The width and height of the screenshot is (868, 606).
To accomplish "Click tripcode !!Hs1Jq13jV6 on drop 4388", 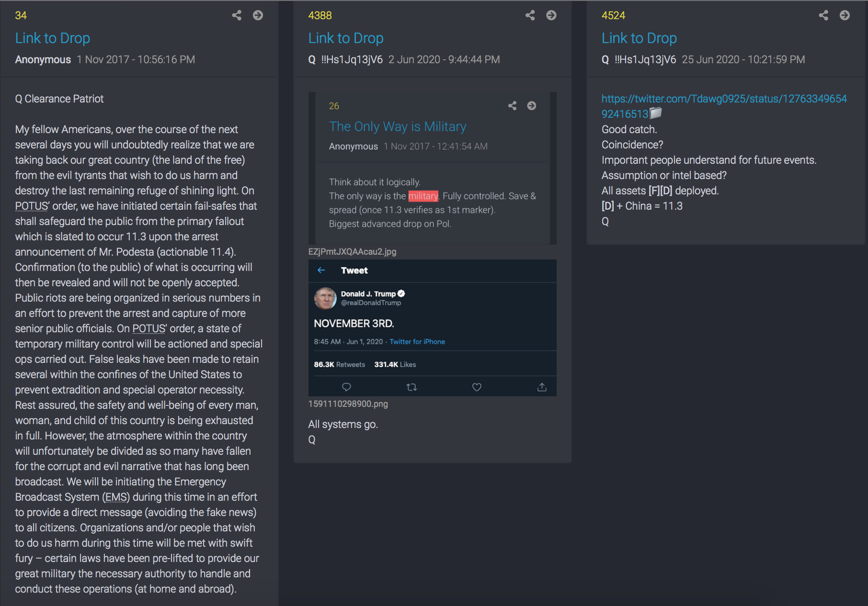I will coord(352,59).
